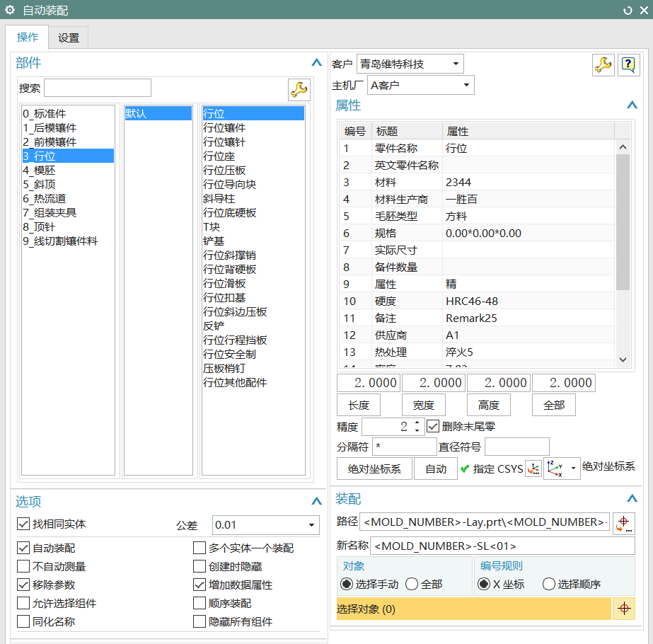Screen dimensions: 653x644
Task: Open the 客户 dropdown showing 青岛维特科技
Action: [x=410, y=64]
